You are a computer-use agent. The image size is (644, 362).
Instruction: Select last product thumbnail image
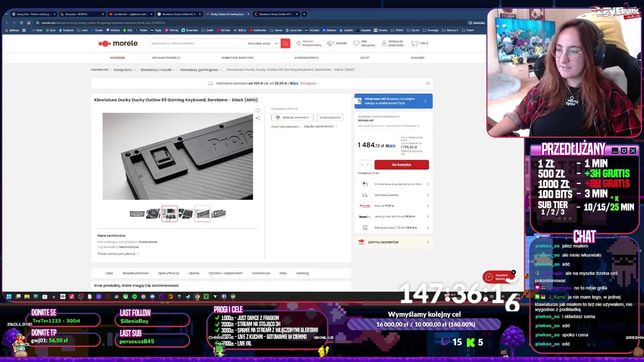[x=218, y=214]
